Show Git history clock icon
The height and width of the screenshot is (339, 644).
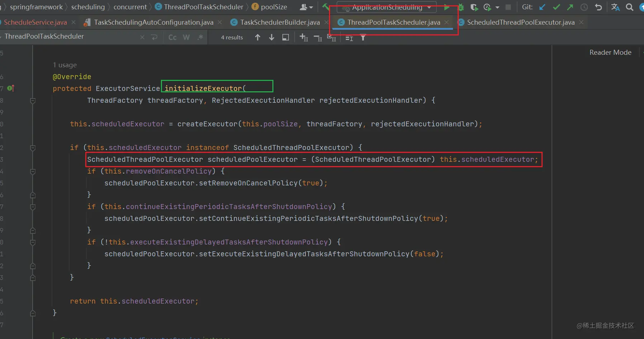[584, 7]
